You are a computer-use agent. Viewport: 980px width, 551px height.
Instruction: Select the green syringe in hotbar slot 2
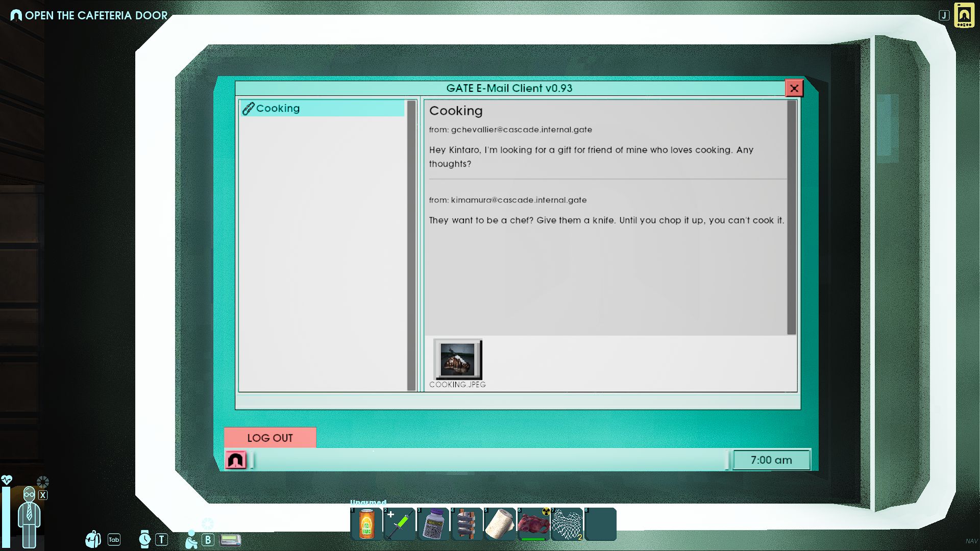click(x=400, y=524)
